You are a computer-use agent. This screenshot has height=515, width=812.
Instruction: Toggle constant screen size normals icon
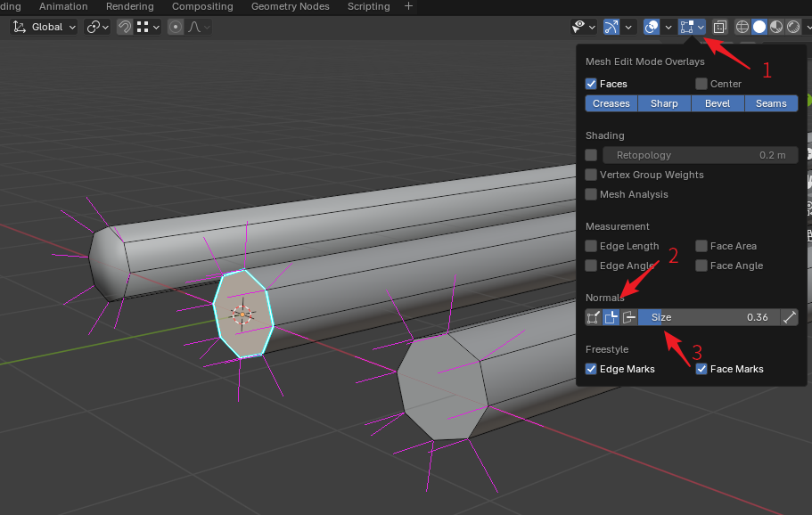pyautogui.click(x=789, y=317)
